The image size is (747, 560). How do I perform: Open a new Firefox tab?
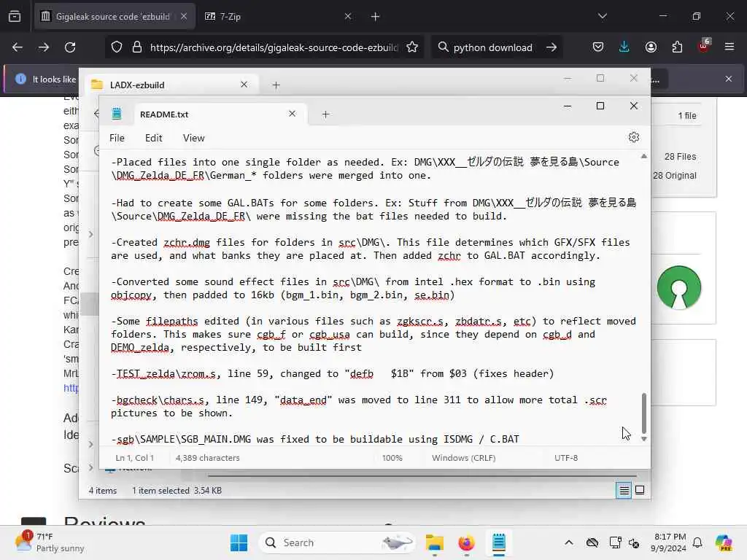[375, 17]
